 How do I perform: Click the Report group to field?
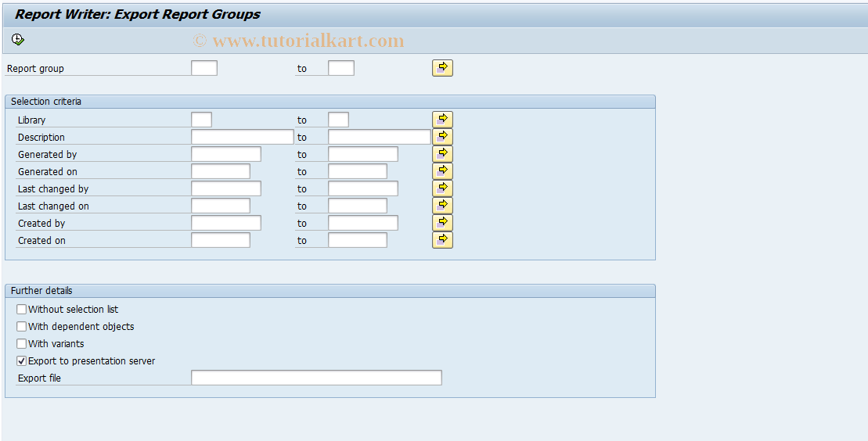(x=341, y=68)
